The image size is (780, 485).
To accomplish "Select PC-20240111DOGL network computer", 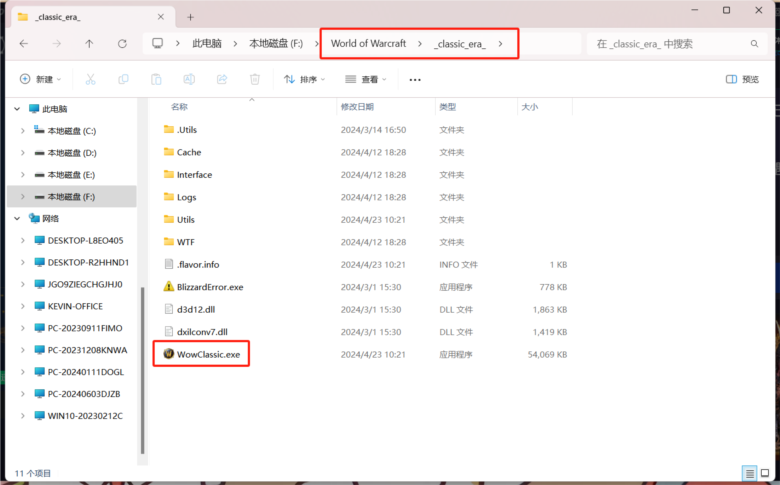I will point(86,372).
